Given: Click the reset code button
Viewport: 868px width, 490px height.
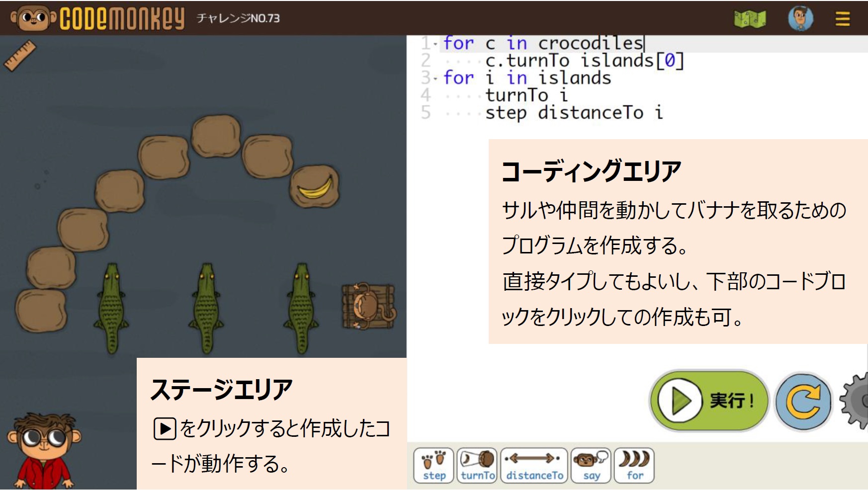Looking at the screenshot, I should (803, 402).
